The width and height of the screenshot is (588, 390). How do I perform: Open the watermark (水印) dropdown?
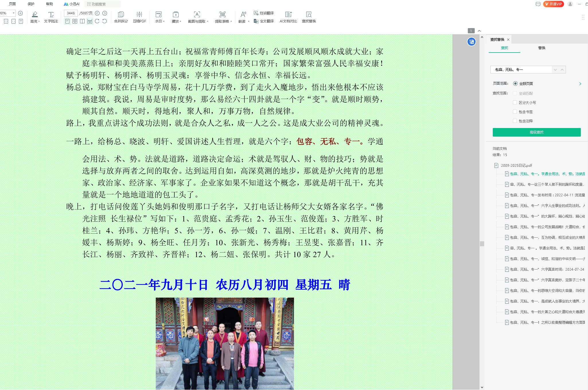click(159, 21)
